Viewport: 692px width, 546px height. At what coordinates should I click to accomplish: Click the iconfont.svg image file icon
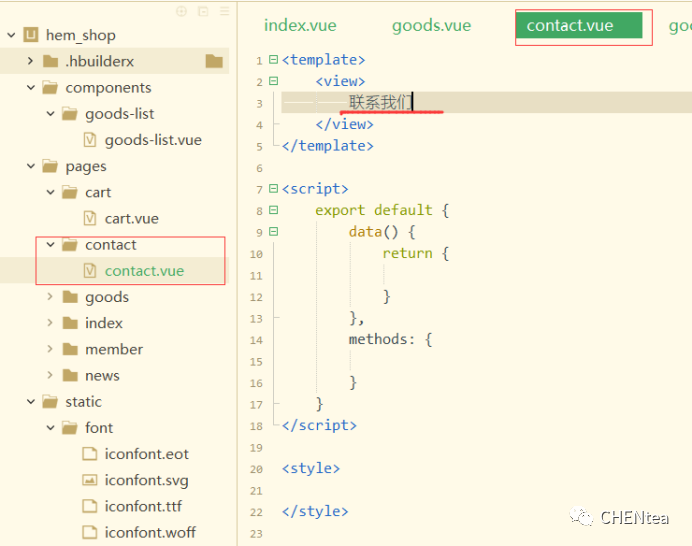(x=90, y=480)
